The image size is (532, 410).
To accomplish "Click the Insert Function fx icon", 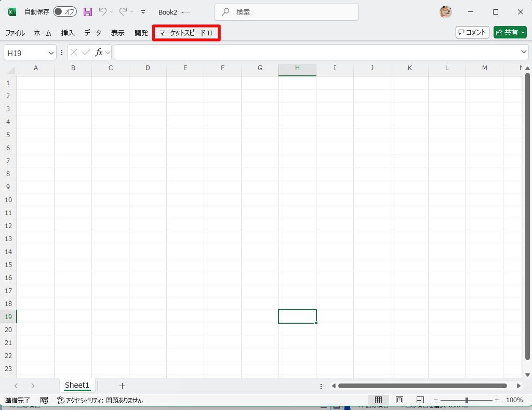I will (99, 52).
